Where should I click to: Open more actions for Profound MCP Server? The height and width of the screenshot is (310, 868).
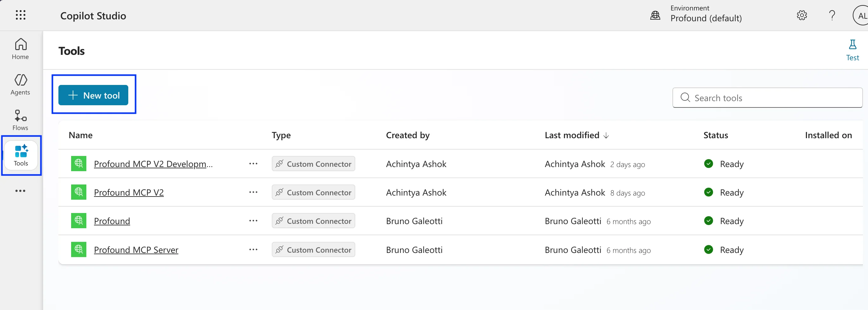(253, 250)
